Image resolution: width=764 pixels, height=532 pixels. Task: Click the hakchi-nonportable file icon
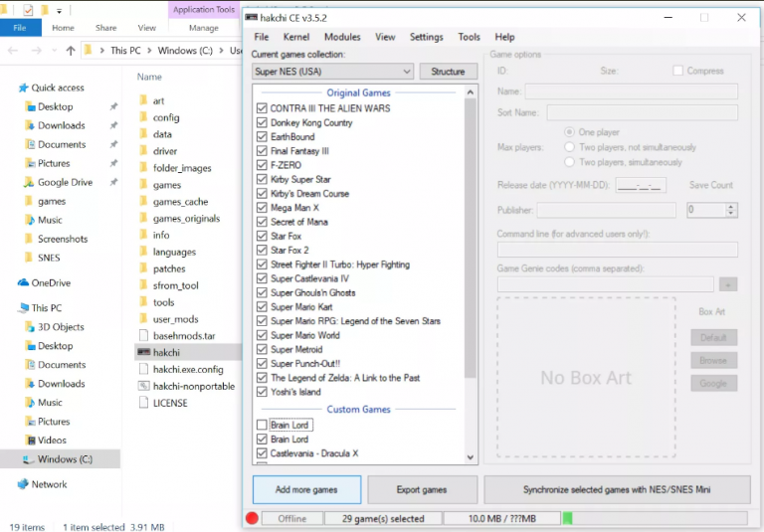143,385
